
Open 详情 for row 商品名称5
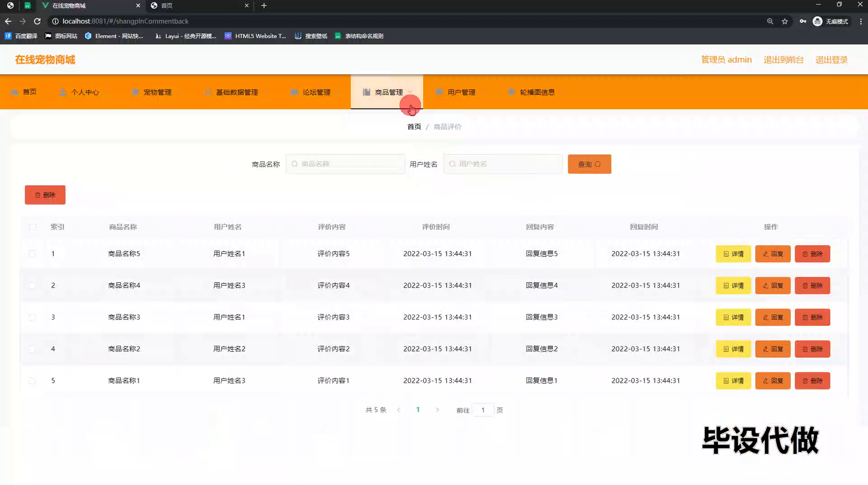pyautogui.click(x=733, y=254)
